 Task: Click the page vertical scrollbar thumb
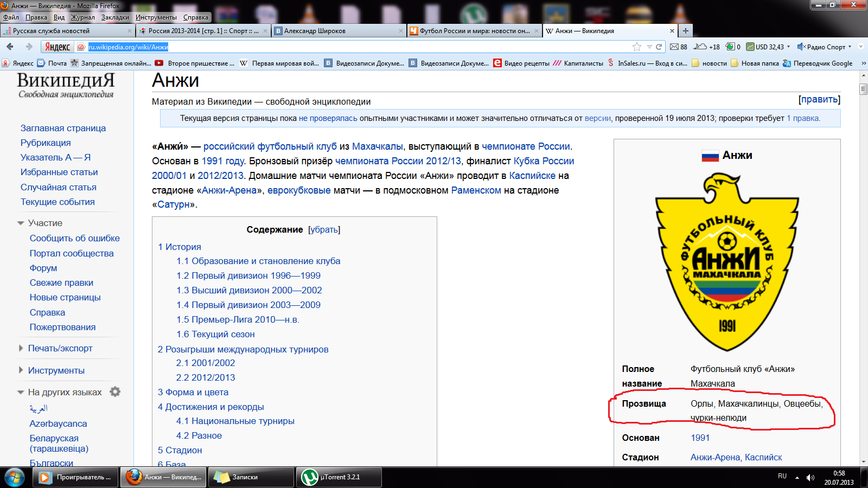pyautogui.click(x=863, y=88)
